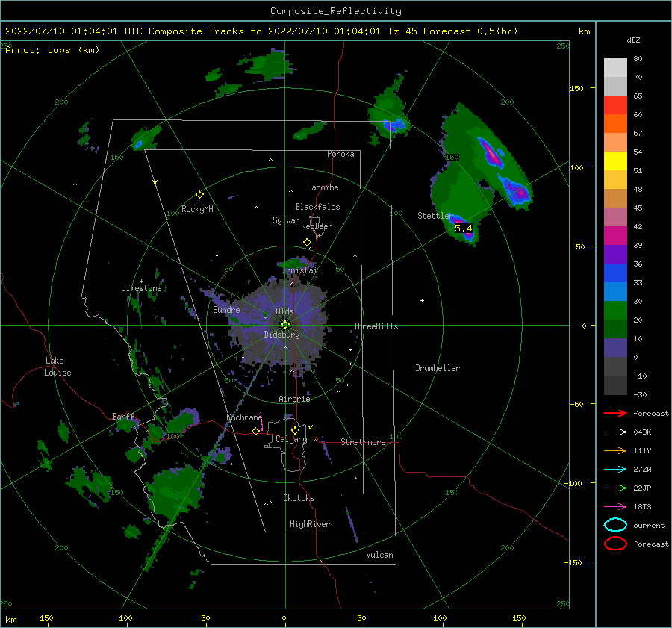Click the ThreeHills label

376,326
